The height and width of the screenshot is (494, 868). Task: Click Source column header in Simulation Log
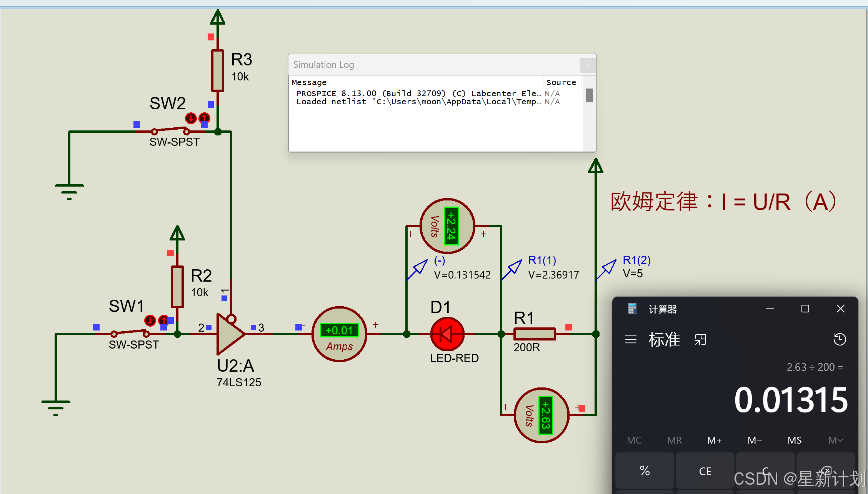click(x=561, y=82)
